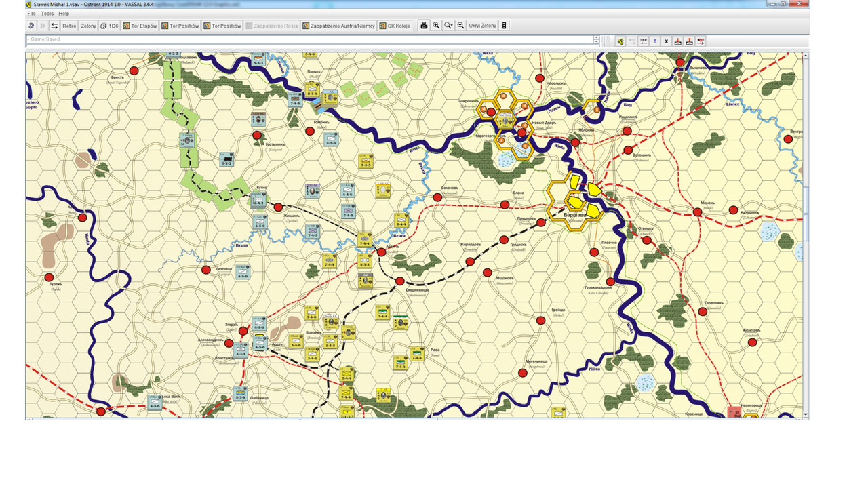Click the step forward through log icon
868x482 pixels.
(43, 26)
